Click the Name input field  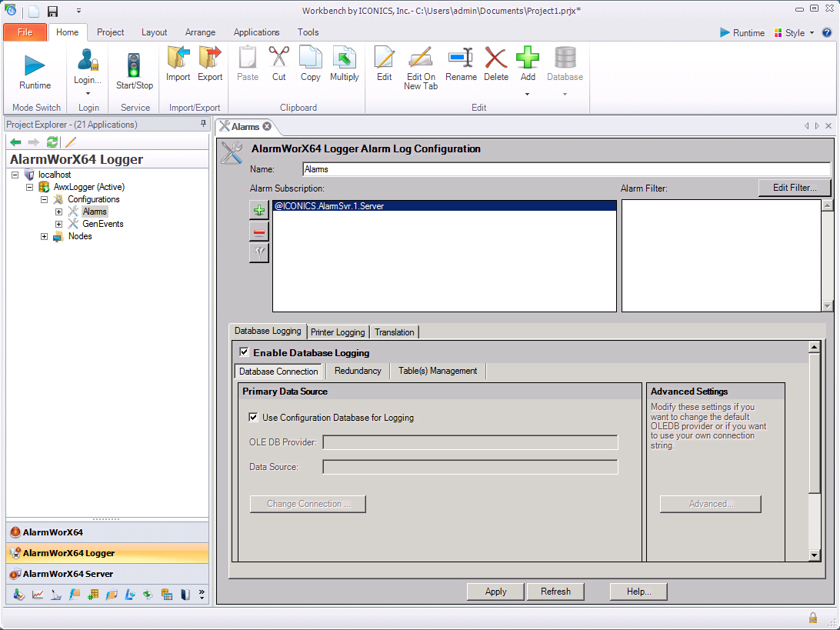(x=565, y=168)
